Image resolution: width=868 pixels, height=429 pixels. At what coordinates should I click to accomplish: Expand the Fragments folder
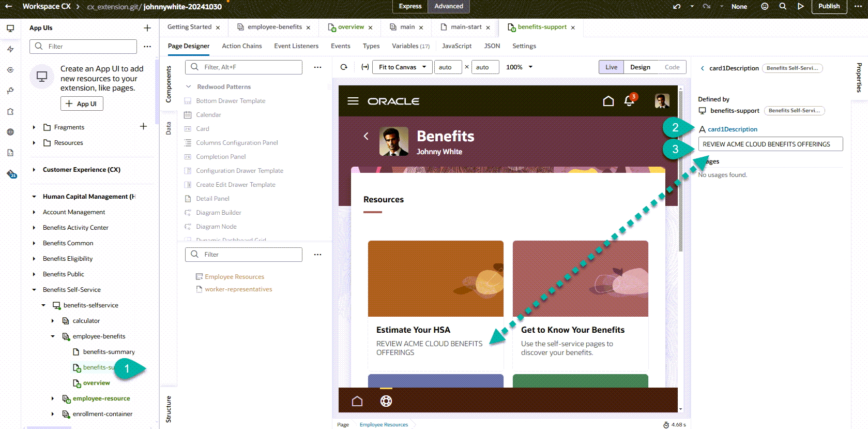[x=34, y=127]
